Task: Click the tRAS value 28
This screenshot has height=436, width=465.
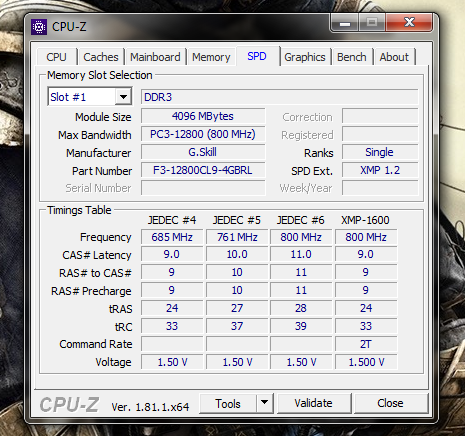Action: click(x=301, y=308)
